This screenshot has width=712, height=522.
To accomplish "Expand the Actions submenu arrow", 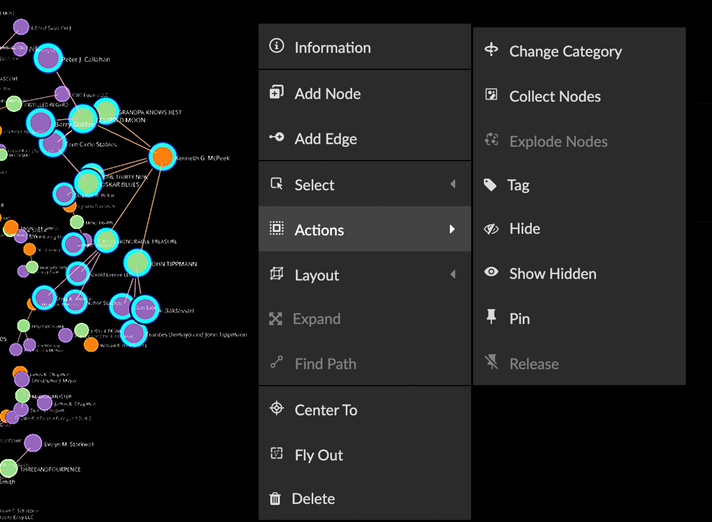I will coord(452,230).
